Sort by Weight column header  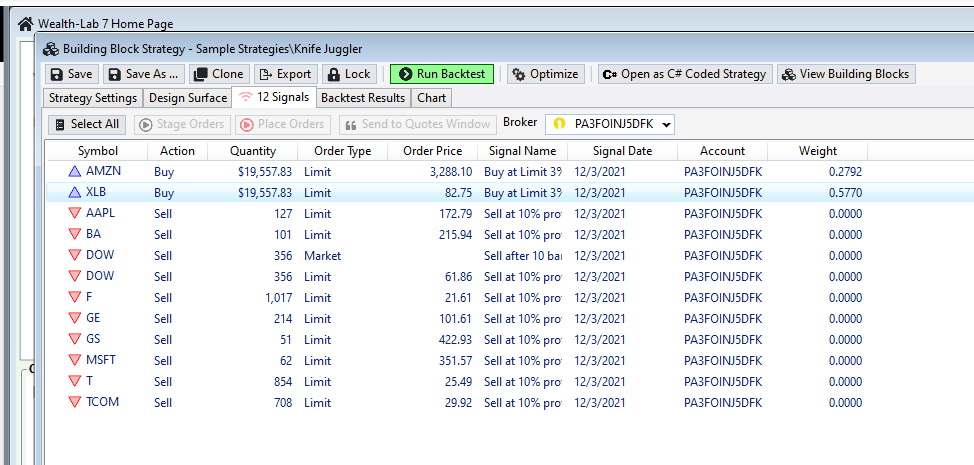pyautogui.click(x=818, y=151)
